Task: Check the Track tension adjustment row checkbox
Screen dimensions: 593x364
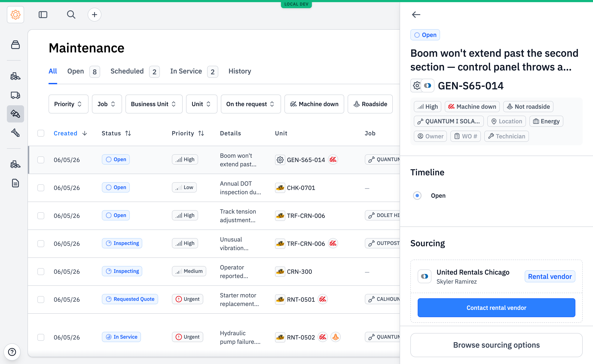Action: [41, 216]
